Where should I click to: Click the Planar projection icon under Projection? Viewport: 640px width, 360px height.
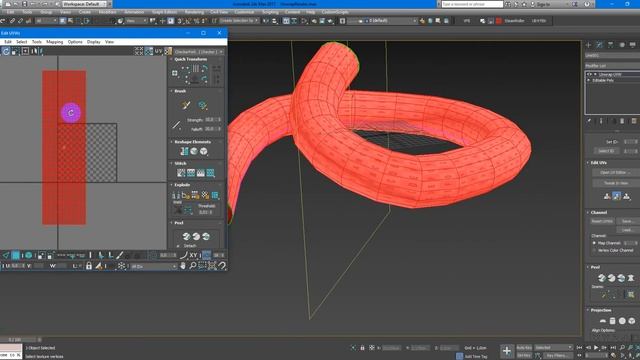602,321
